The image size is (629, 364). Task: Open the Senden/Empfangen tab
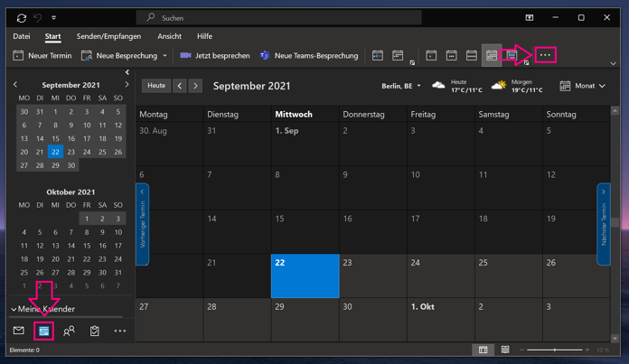pyautogui.click(x=108, y=36)
